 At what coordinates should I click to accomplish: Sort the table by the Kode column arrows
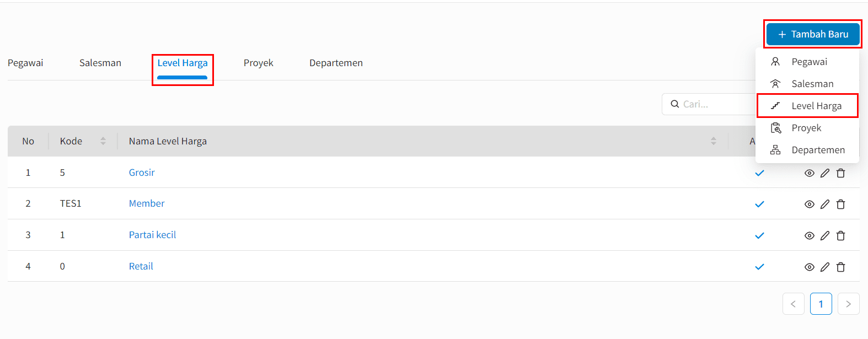tap(103, 141)
